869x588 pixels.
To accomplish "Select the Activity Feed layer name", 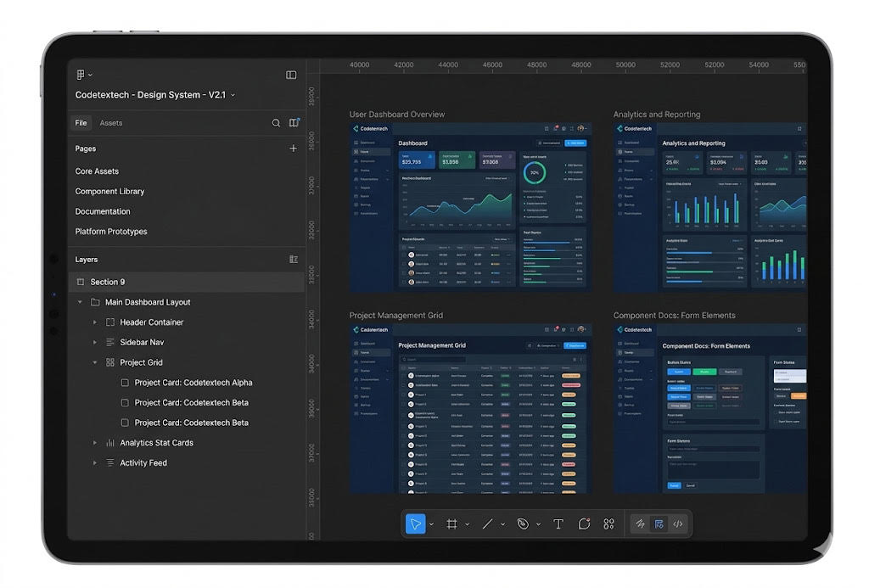I will [x=143, y=462].
